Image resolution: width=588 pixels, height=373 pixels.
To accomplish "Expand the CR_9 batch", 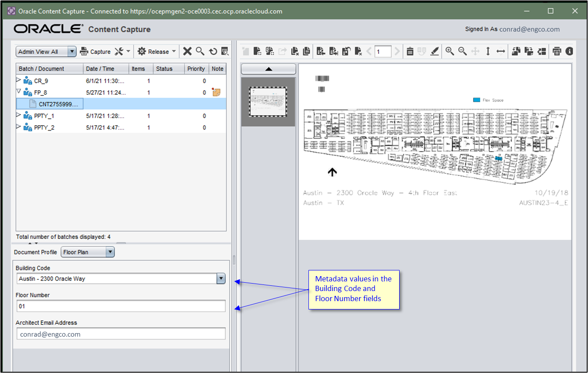I will coord(18,80).
